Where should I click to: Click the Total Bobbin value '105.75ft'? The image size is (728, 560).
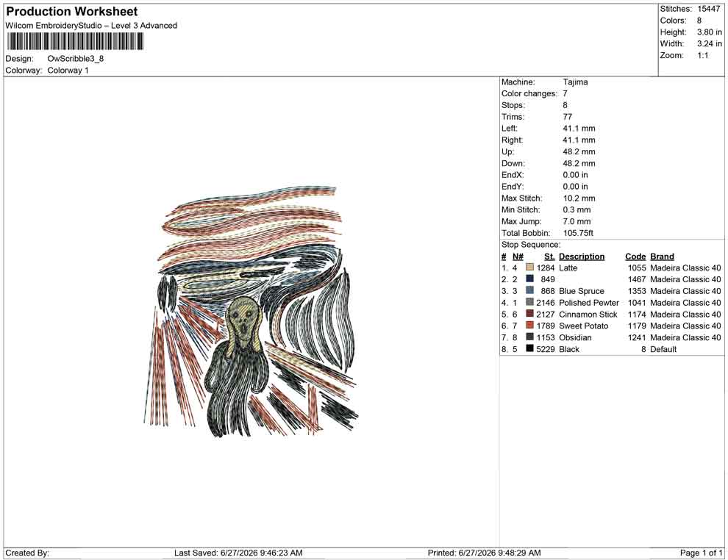point(578,233)
